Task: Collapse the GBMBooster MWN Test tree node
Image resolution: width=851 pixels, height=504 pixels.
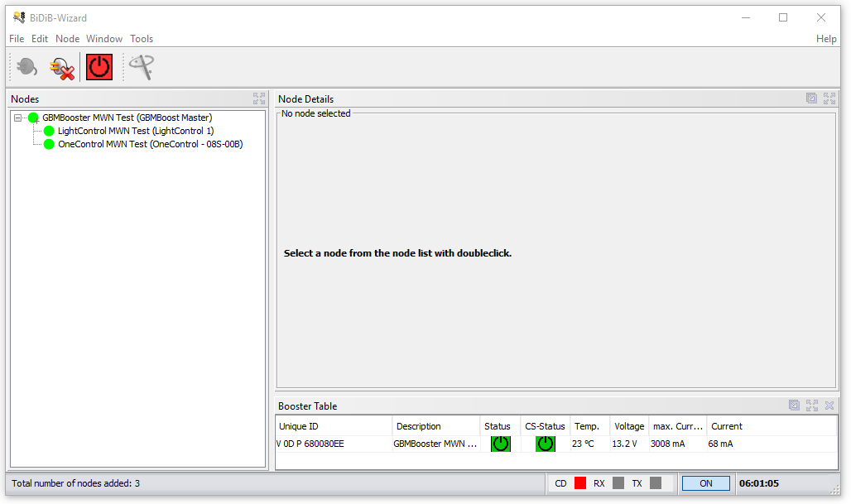Action: (18, 118)
